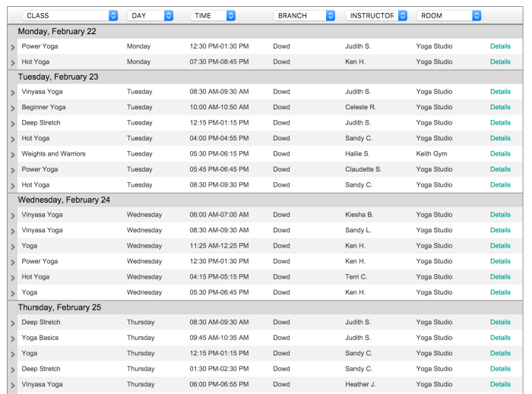Expand Tuesday Beginner Yoga row arrow
The image size is (532, 394).
(12, 109)
